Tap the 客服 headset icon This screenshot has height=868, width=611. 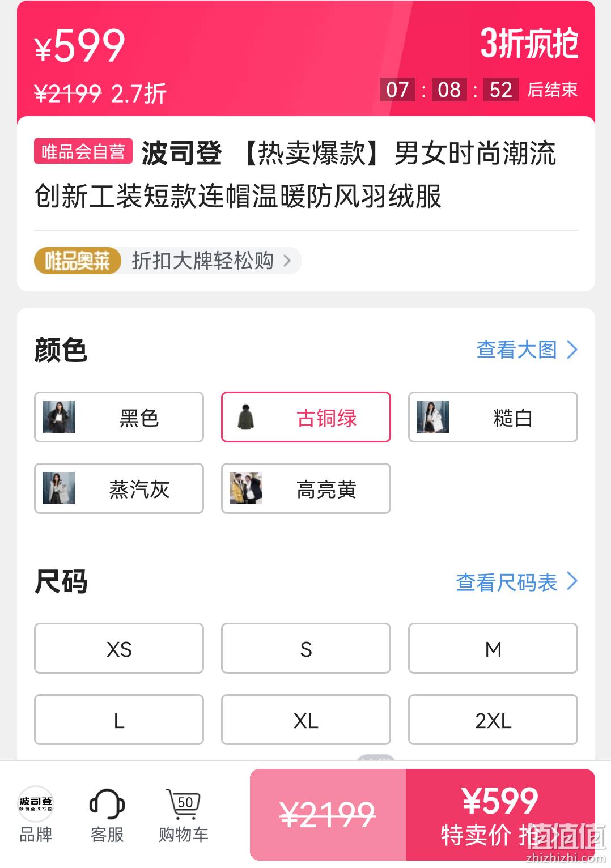(107, 803)
